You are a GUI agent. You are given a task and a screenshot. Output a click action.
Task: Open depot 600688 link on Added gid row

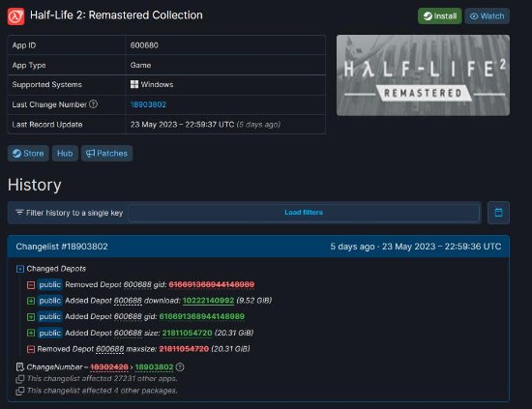pos(128,316)
